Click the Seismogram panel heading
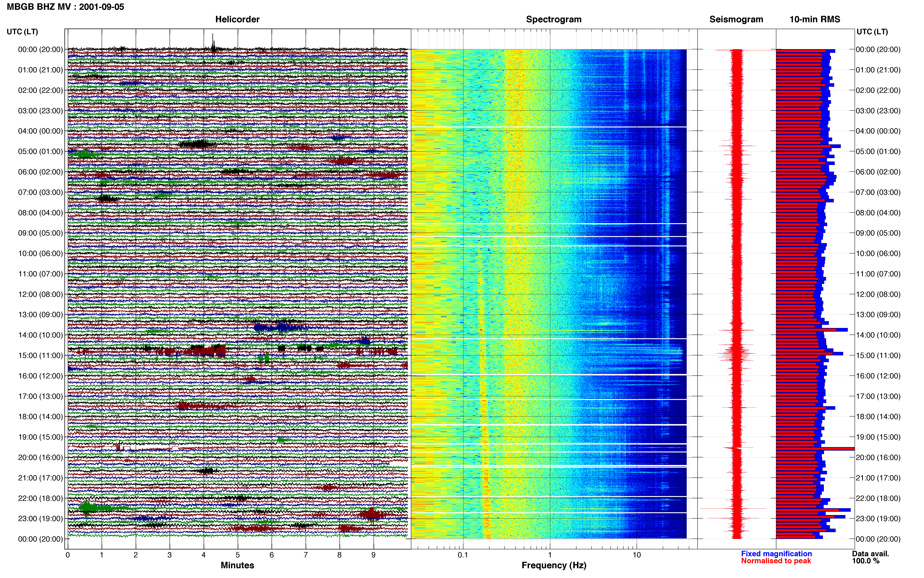924x578 pixels. pyautogui.click(x=736, y=20)
